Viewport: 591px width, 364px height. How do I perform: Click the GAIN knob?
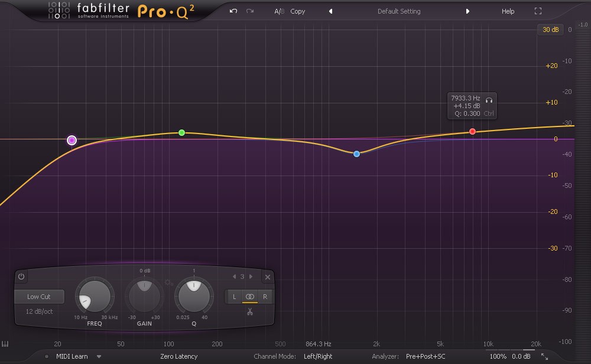point(144,296)
